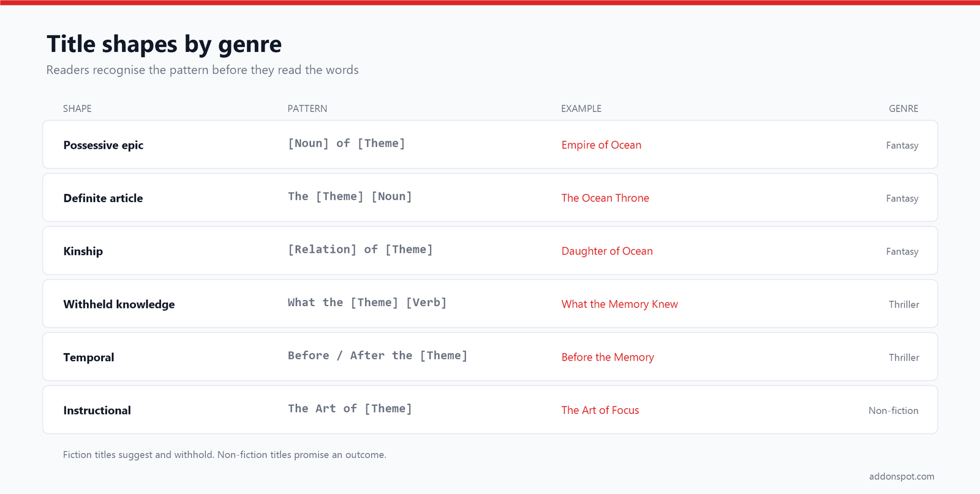Select the 'Definite article' shape cell
Image resolution: width=980 pixels, height=494 pixels.
pyautogui.click(x=103, y=198)
